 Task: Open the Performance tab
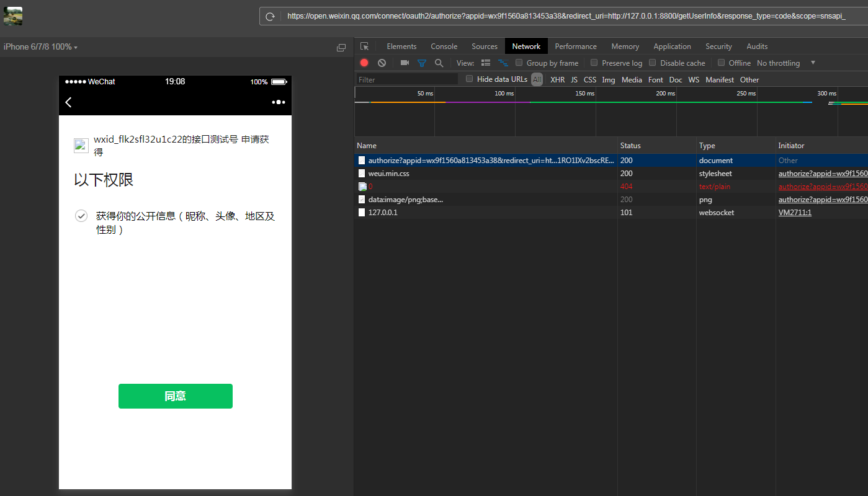576,46
